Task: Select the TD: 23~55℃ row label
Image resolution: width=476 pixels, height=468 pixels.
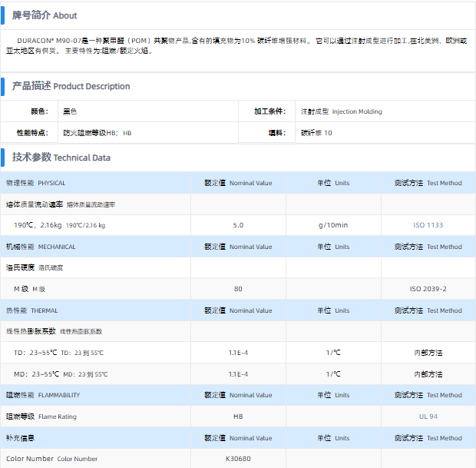Action: tap(58, 353)
